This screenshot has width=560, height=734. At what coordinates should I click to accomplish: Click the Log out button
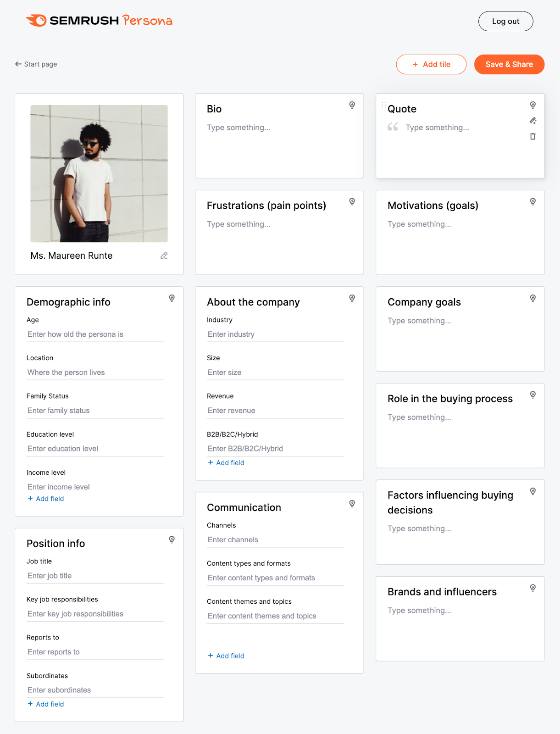coord(505,21)
